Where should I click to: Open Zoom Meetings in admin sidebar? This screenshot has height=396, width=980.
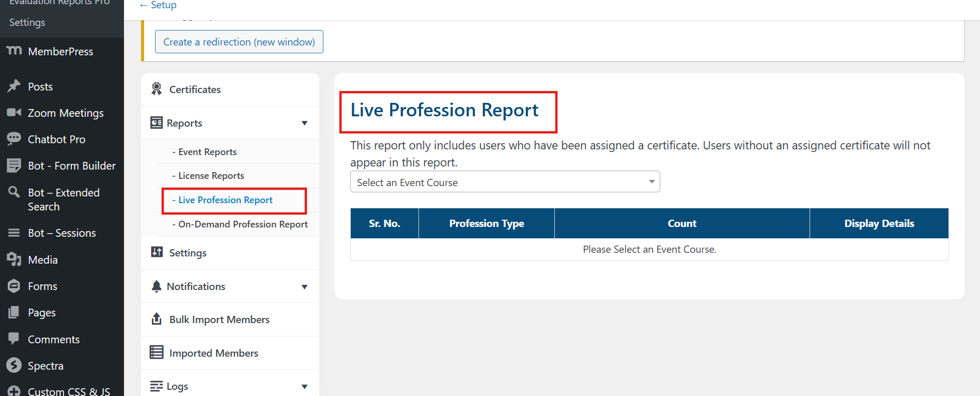[x=66, y=113]
